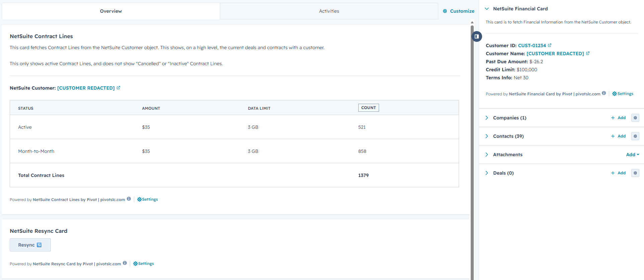The image size is (644, 280).
Task: Click the Terms Info Net 30 value
Action: [521, 78]
